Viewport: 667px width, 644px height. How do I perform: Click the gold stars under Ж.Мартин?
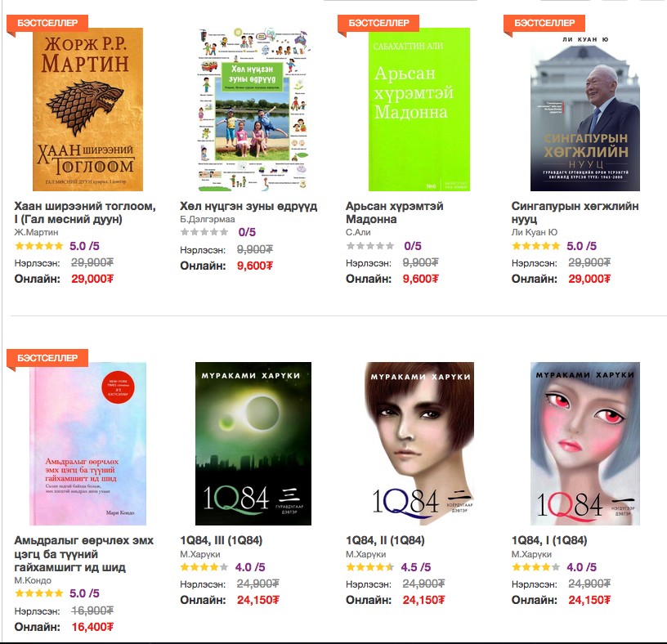38,246
